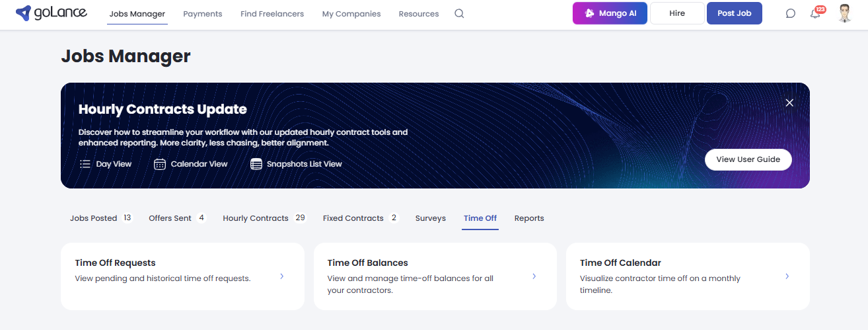This screenshot has width=868, height=330.
Task: Expand Time Off Calendar chevron arrow
Action: (787, 276)
